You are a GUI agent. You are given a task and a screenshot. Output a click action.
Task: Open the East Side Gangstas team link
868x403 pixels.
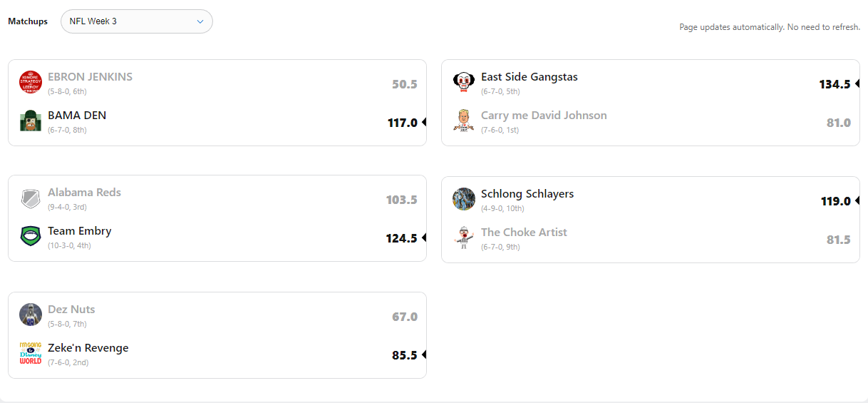(x=529, y=77)
